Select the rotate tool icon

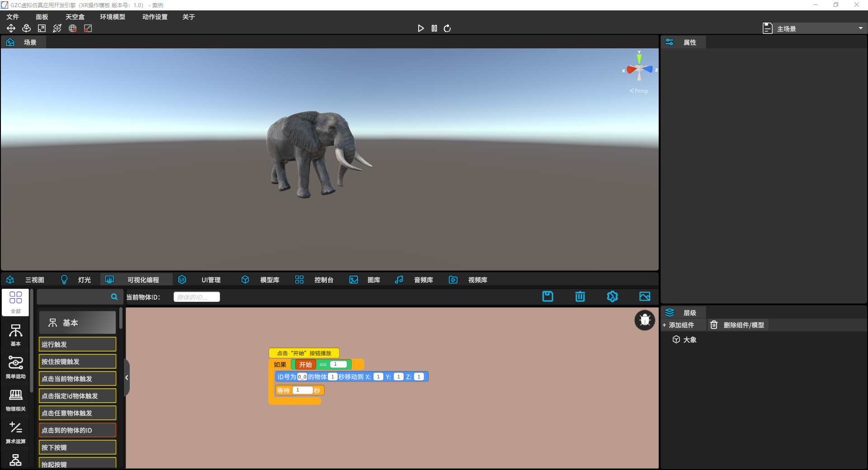click(x=26, y=28)
